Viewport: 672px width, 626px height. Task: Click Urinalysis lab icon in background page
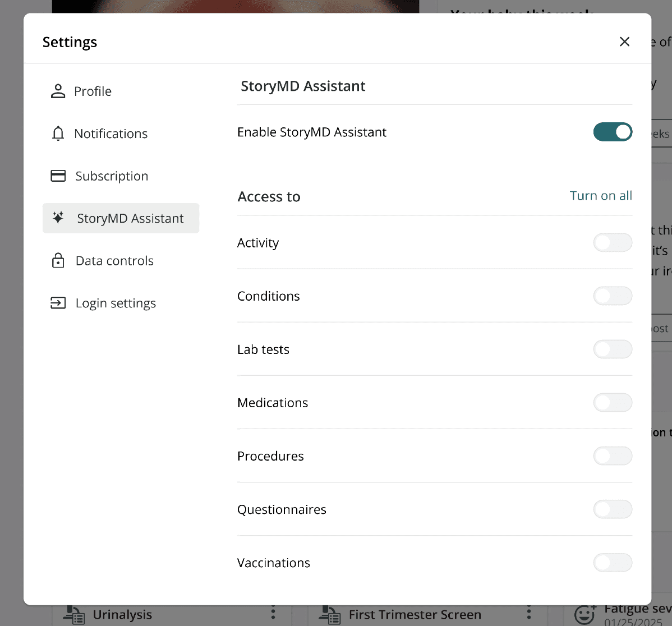73,615
